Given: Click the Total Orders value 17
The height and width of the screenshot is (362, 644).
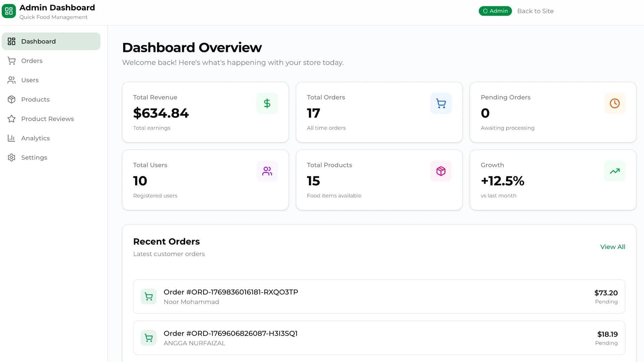Looking at the screenshot, I should coord(314,113).
